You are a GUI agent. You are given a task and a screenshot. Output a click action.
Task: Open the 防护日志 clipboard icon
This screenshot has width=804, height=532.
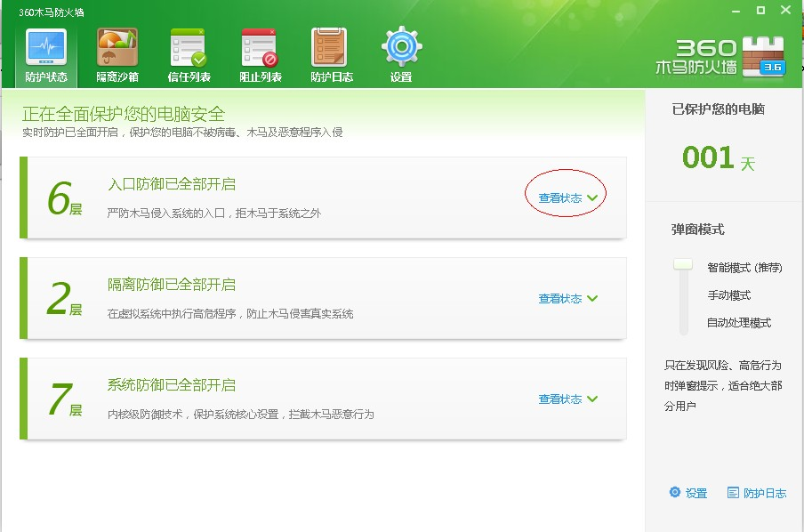(331, 55)
